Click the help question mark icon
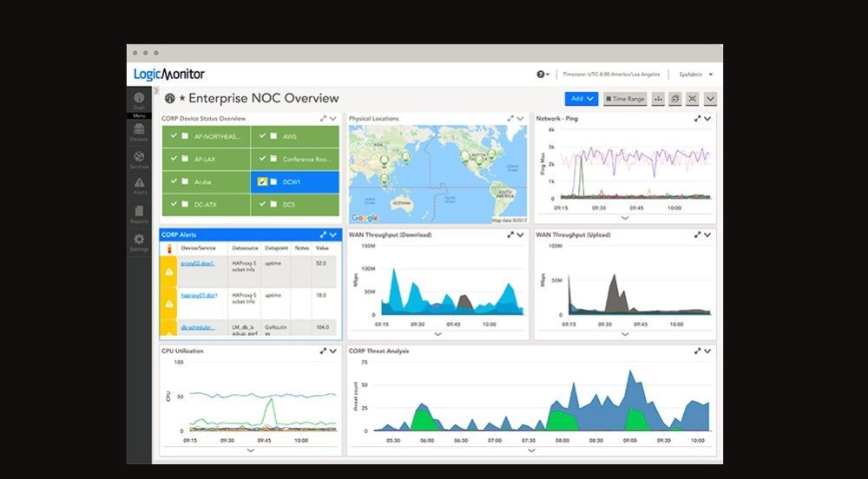Viewport: 868px width, 479px height. 541,75
